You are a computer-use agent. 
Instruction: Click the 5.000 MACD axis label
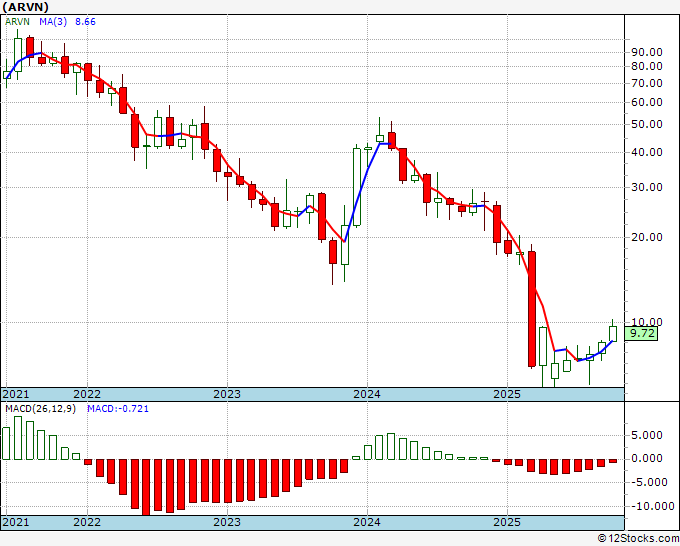[x=647, y=435]
